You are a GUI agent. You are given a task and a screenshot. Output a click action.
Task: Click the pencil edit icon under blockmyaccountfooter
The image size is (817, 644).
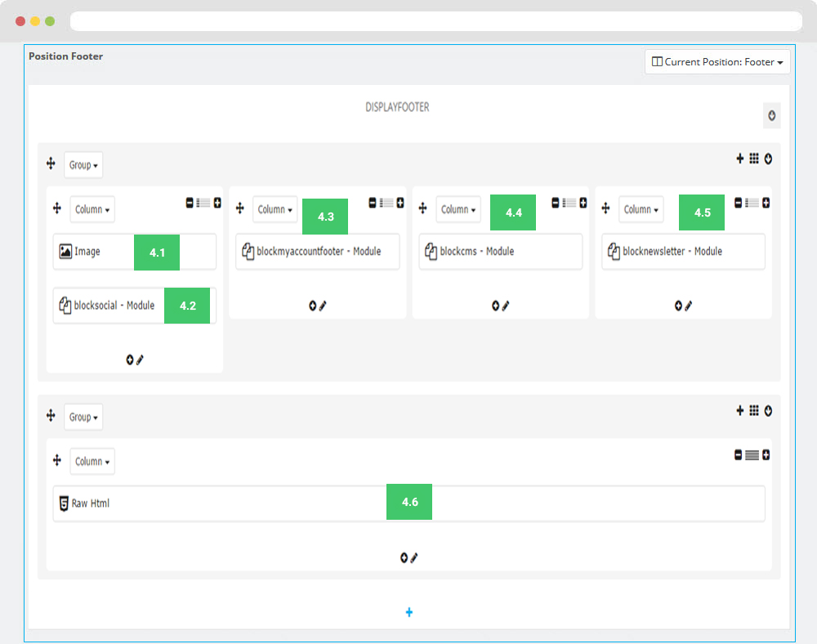pos(323,306)
